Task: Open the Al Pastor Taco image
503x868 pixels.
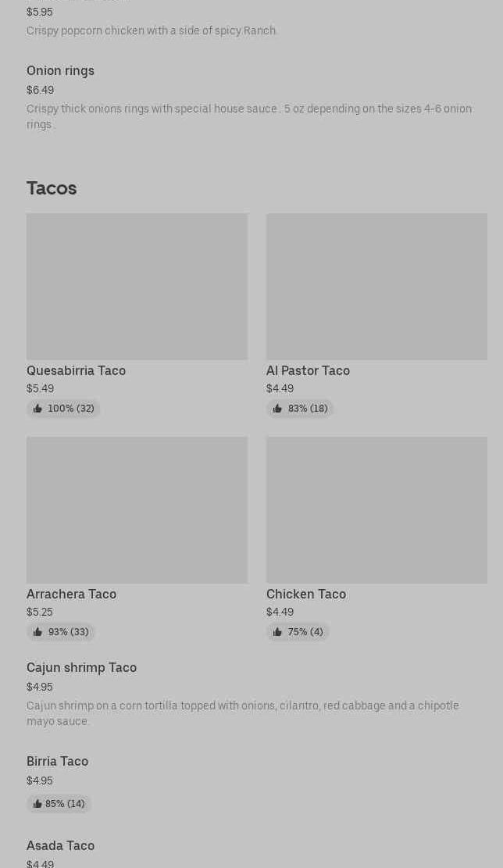Action: 376,287
